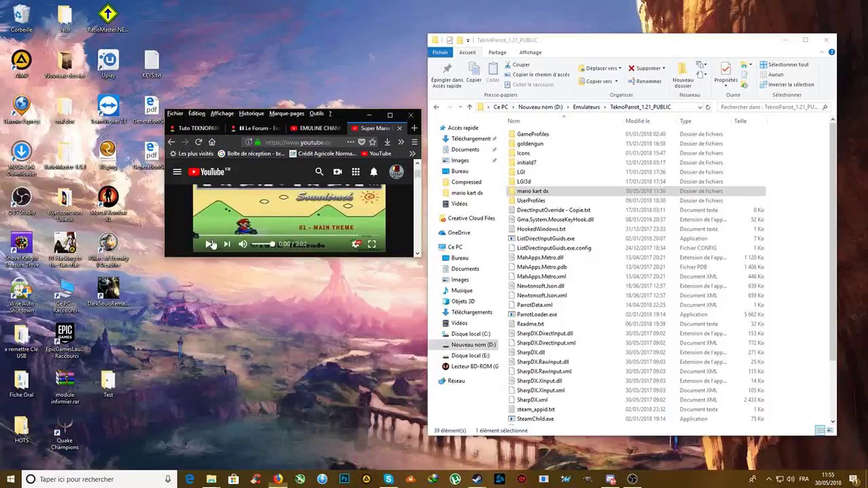Adjust the YouTube volume slider

263,244
